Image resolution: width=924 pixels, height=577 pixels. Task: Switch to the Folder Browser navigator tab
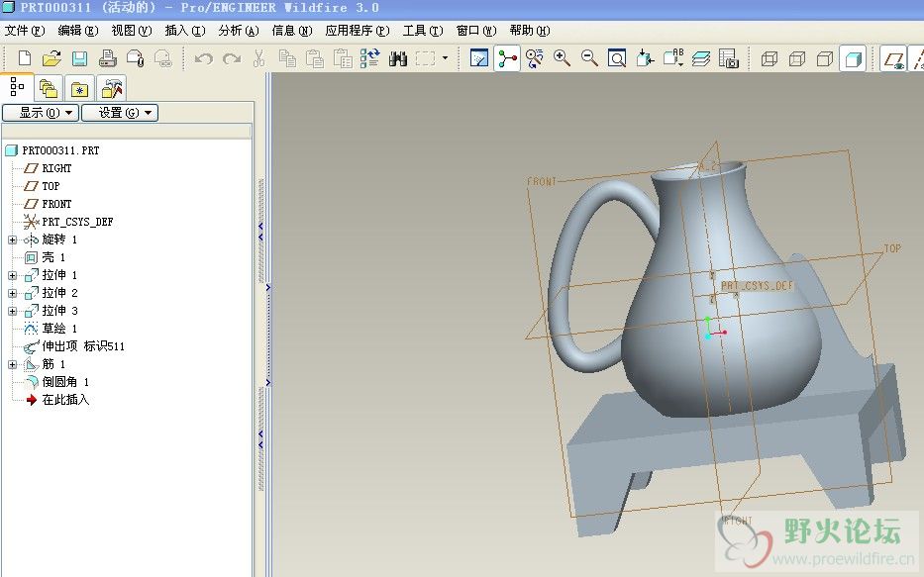(x=49, y=89)
